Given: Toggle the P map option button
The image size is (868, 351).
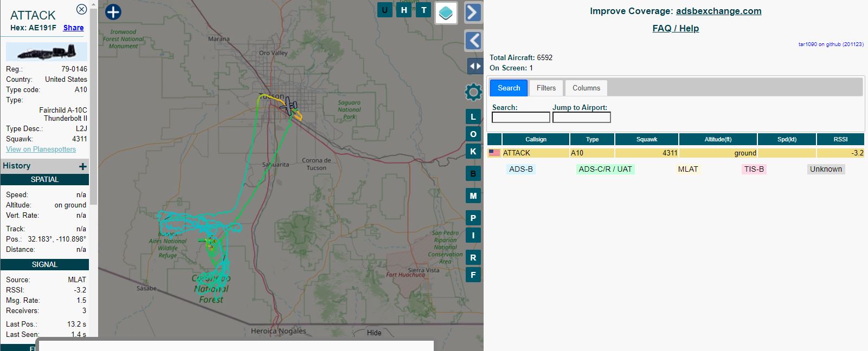Looking at the screenshot, I should click(473, 218).
